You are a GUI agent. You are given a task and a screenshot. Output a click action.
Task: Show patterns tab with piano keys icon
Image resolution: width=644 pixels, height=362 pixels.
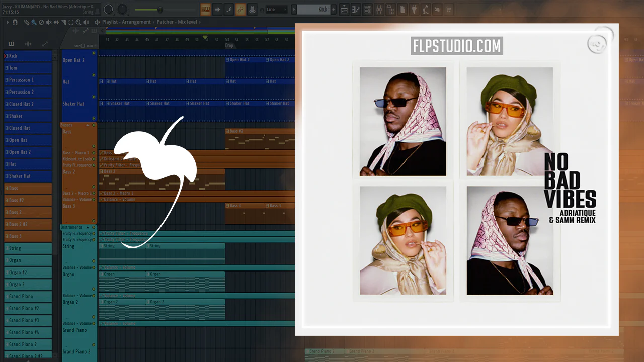[11, 44]
